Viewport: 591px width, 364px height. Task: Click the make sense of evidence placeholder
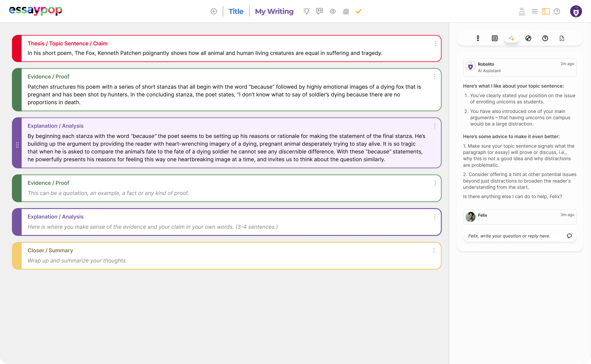pos(152,227)
